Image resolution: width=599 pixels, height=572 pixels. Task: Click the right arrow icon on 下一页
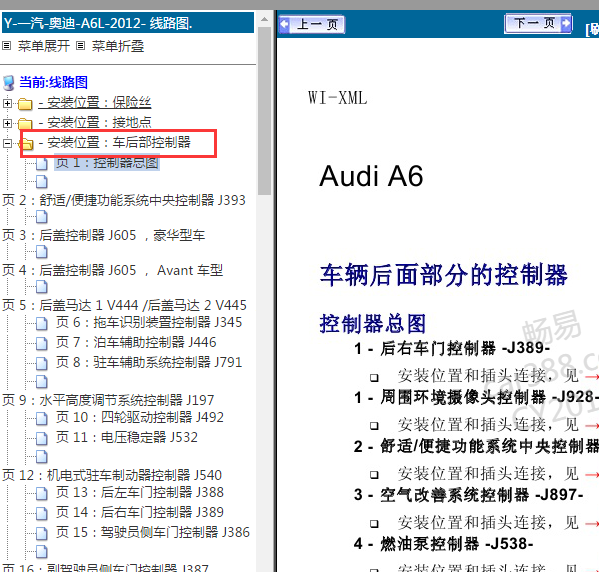[565, 24]
